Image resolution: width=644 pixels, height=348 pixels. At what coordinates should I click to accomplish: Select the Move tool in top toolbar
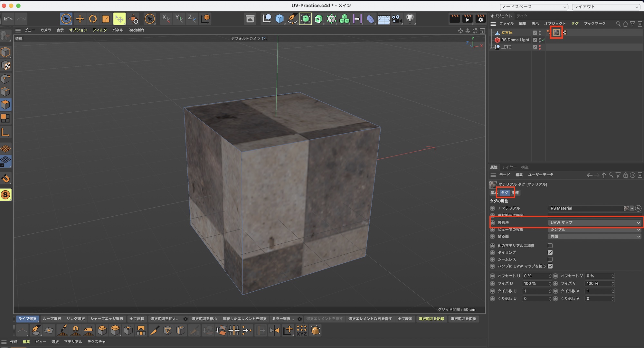[x=80, y=19]
